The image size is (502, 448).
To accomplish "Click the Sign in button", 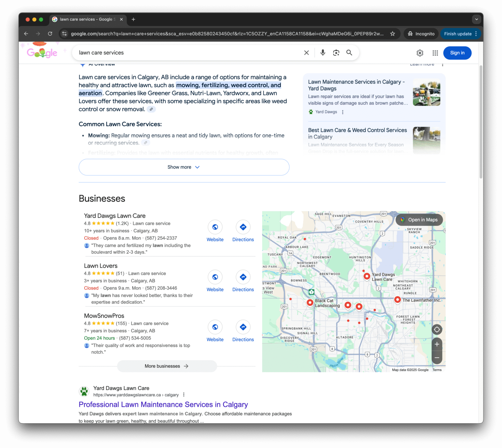I will coord(457,53).
